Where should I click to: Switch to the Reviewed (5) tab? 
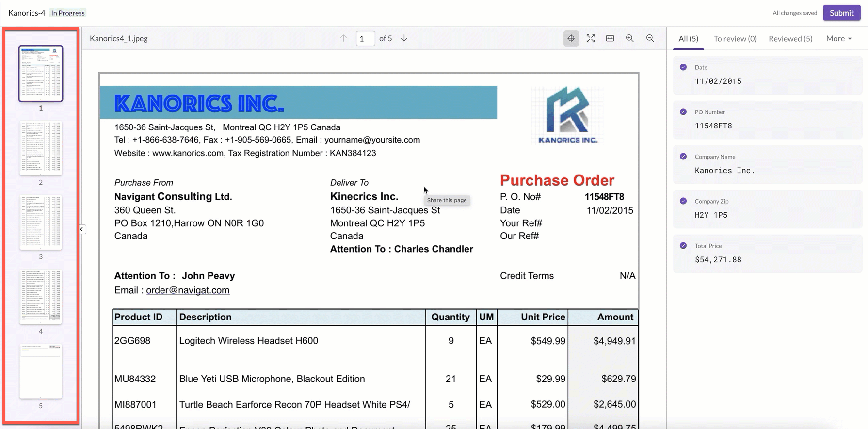point(790,39)
